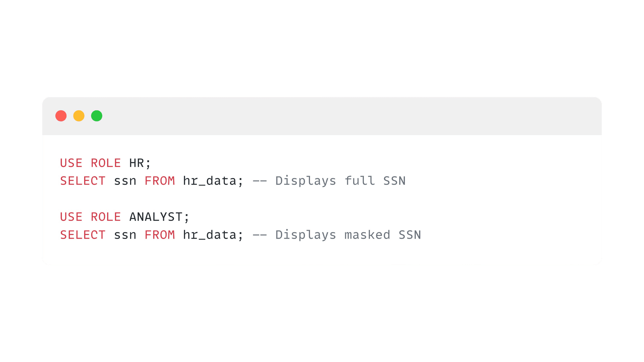Click the ANALYST role name in code
Viewport: 644px width, 362px height.
click(x=156, y=217)
